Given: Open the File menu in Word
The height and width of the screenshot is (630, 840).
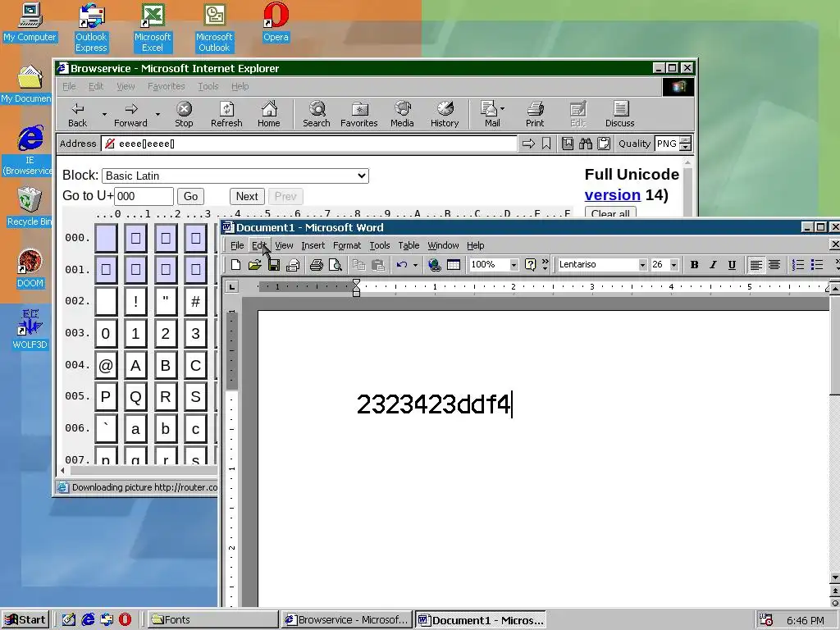Looking at the screenshot, I should (x=237, y=245).
